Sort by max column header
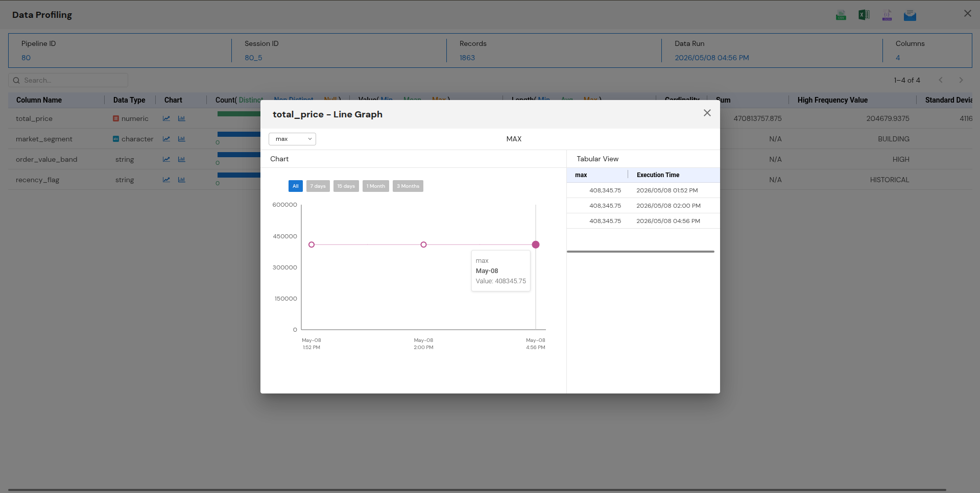This screenshot has height=493, width=980. 581,175
